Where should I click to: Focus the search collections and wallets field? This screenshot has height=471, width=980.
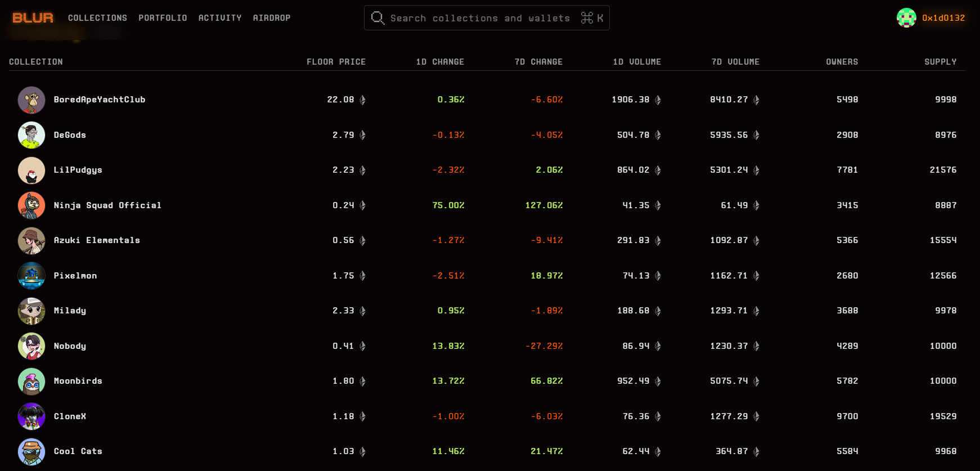(479, 18)
